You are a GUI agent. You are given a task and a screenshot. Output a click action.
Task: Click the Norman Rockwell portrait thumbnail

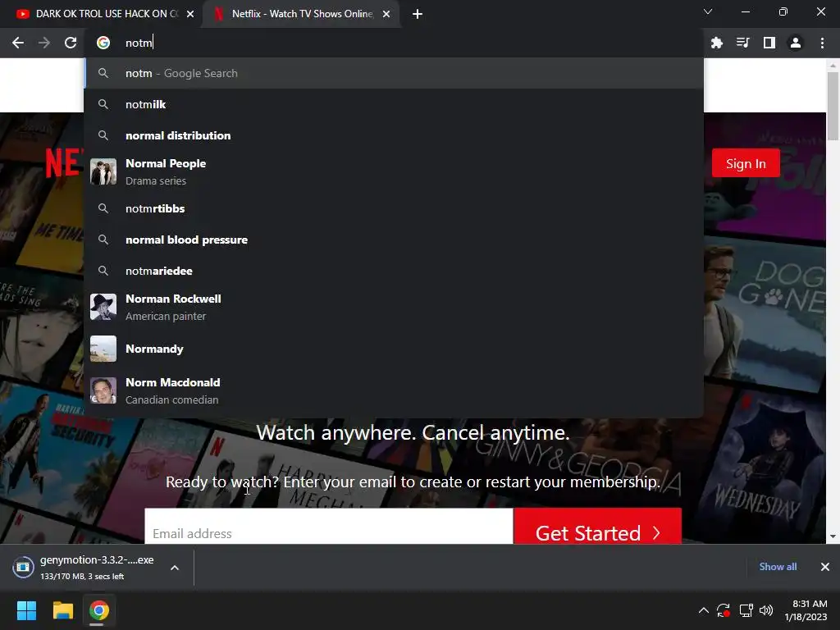pyautogui.click(x=103, y=307)
